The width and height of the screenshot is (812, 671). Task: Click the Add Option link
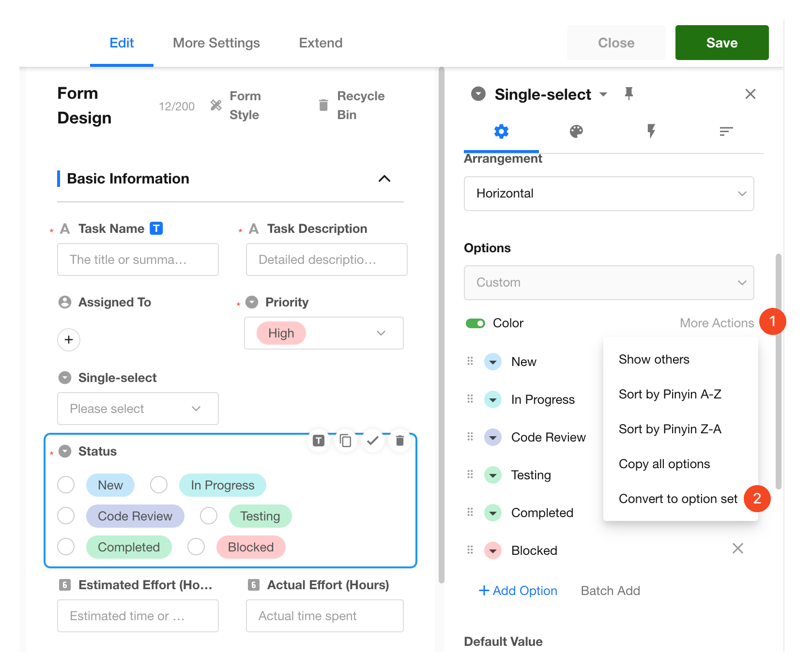pos(518,591)
